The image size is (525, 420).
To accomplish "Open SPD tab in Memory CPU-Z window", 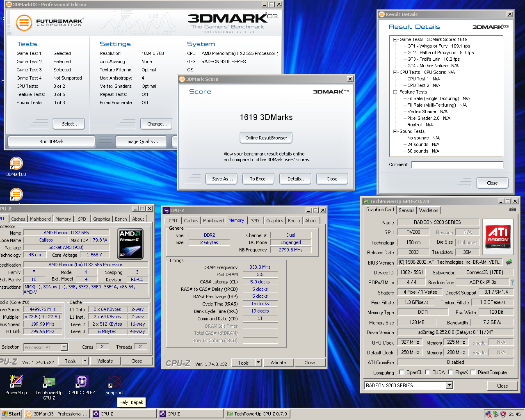I will [x=255, y=220].
